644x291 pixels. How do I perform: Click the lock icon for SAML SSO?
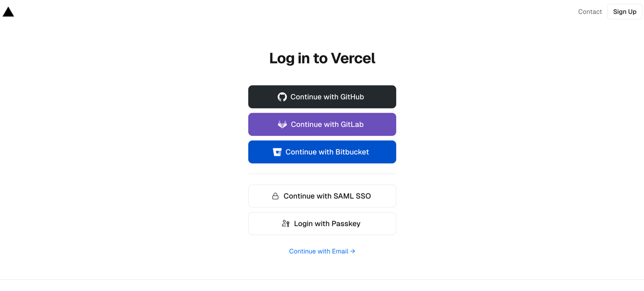[x=275, y=196]
